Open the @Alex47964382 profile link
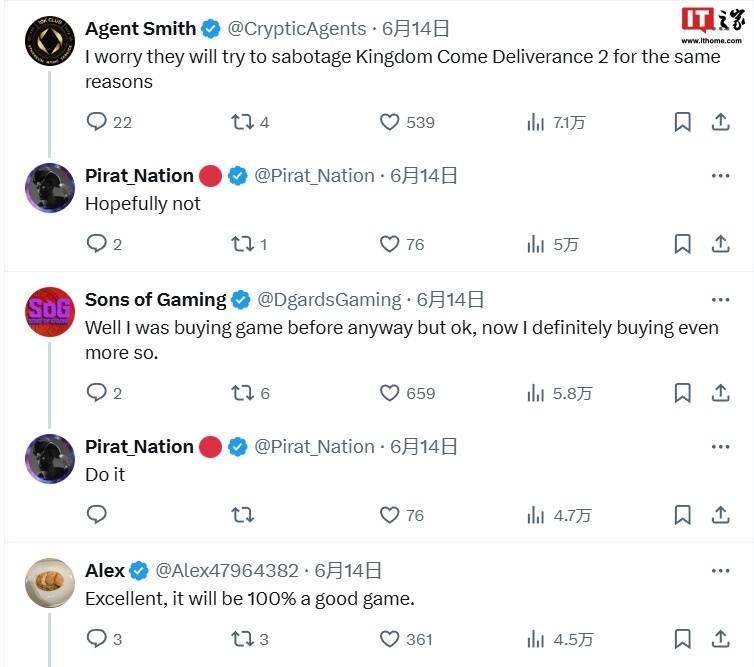Screen dimensions: 754x667 tap(226, 571)
